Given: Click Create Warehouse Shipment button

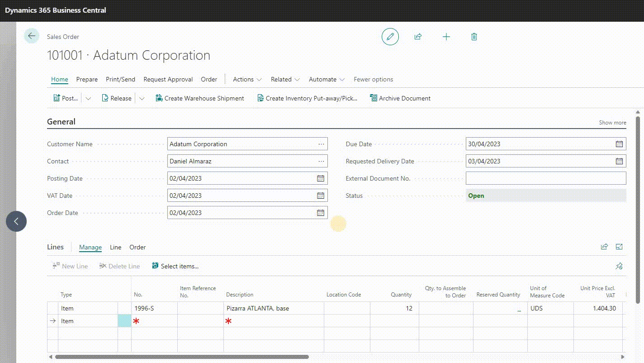Looking at the screenshot, I should (x=199, y=98).
